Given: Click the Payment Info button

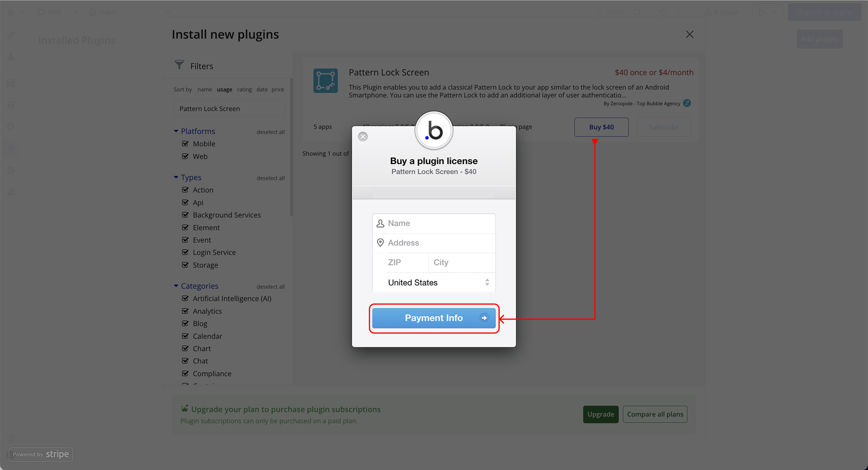Looking at the screenshot, I should (434, 318).
